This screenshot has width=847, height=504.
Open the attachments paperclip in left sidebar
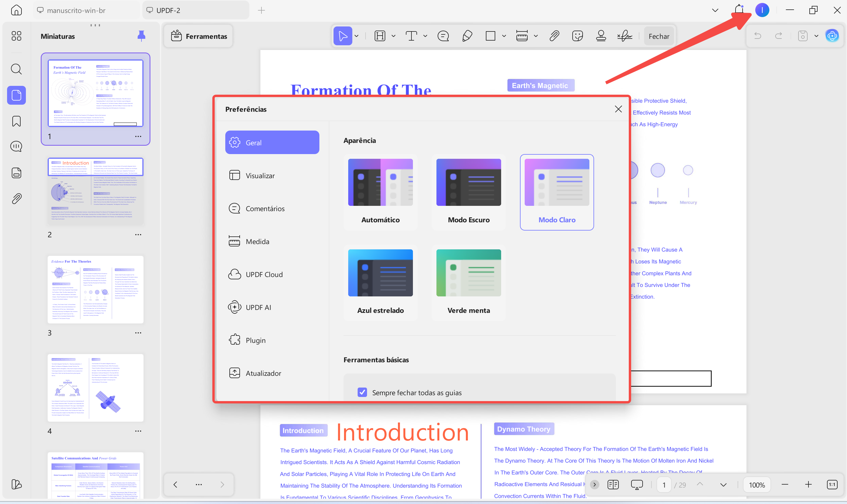pyautogui.click(x=16, y=199)
